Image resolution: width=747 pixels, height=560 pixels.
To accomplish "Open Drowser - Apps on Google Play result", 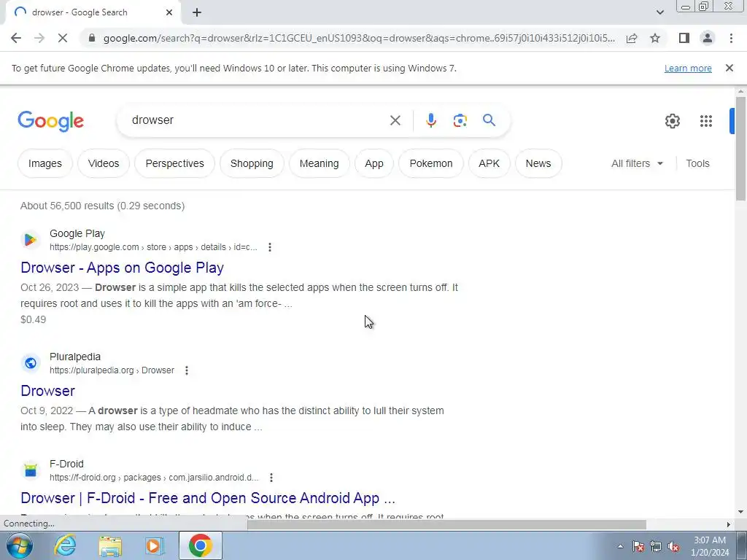I will 122,268.
